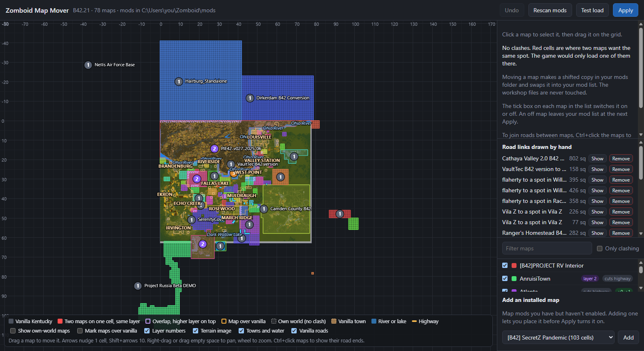Disable the Terrain image overlay
The image size is (644, 351).
click(195, 331)
